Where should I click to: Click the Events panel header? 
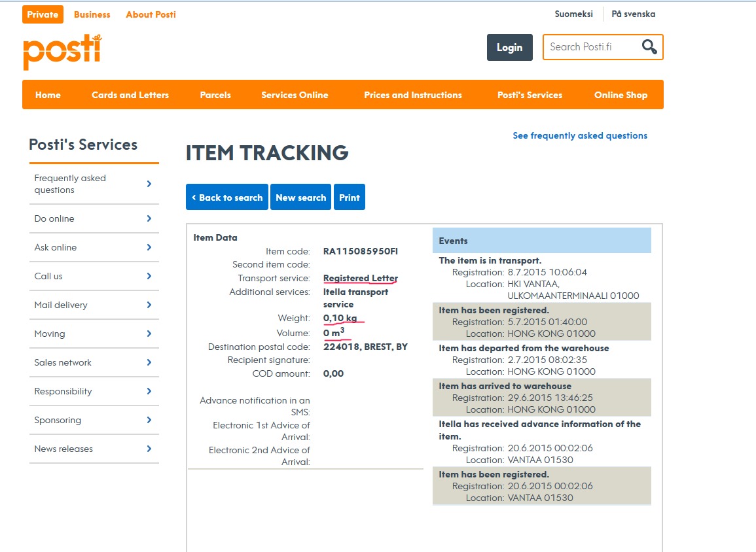tap(542, 241)
